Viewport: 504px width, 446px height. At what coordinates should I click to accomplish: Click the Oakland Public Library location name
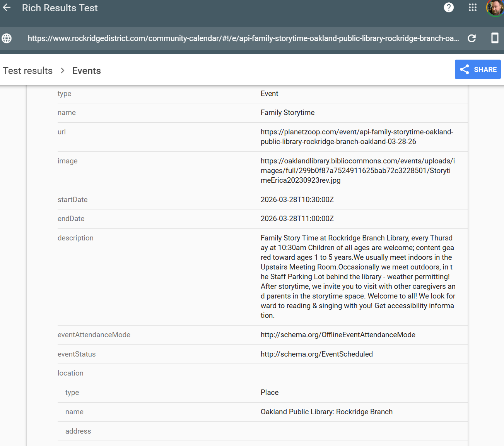click(x=326, y=412)
